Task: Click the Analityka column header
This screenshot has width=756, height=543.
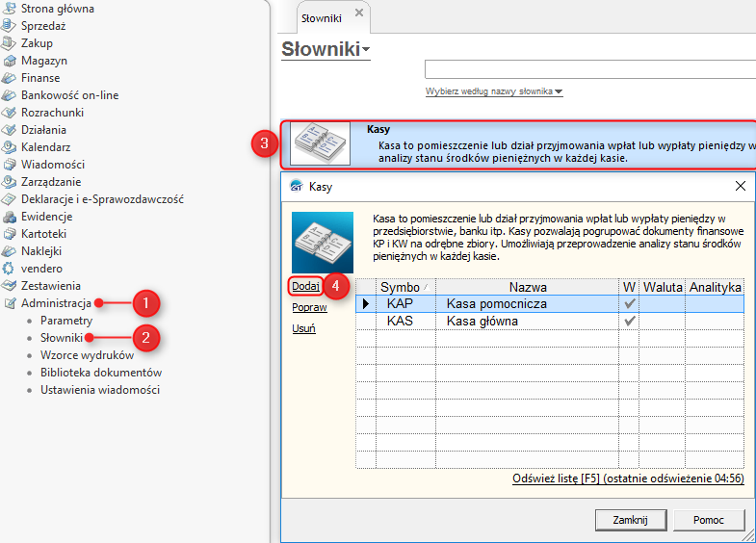Action: tap(715, 287)
